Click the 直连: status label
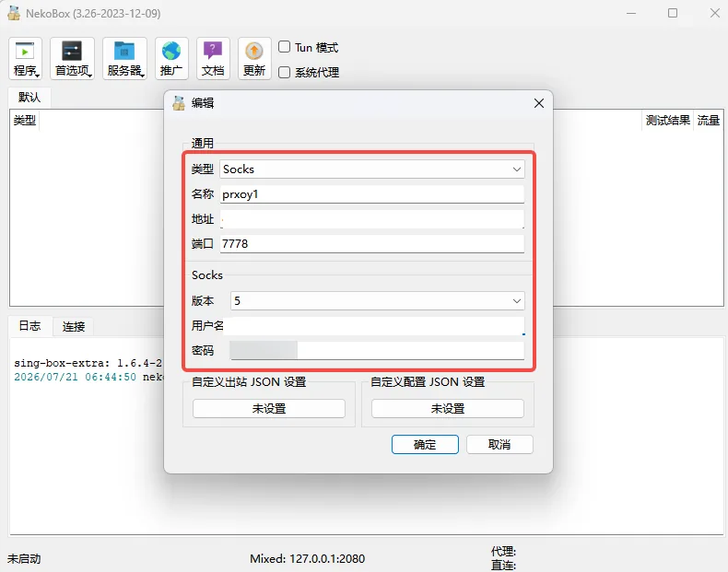This screenshot has width=728, height=572. tap(503, 565)
